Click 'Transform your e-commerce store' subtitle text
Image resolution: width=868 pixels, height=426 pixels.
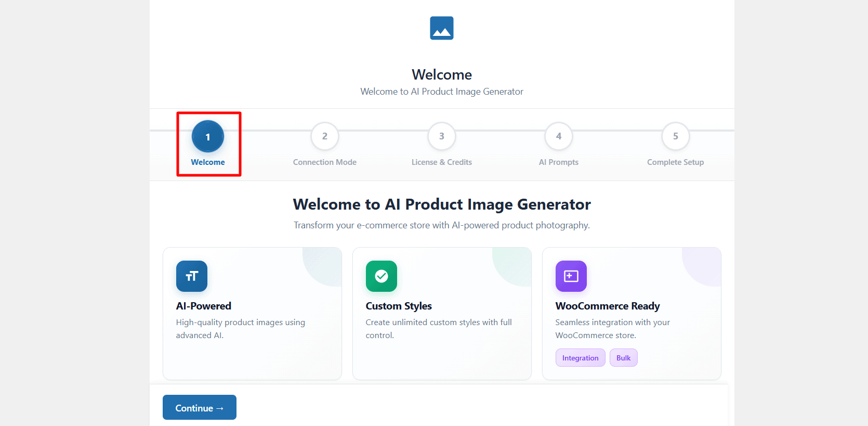click(x=442, y=225)
